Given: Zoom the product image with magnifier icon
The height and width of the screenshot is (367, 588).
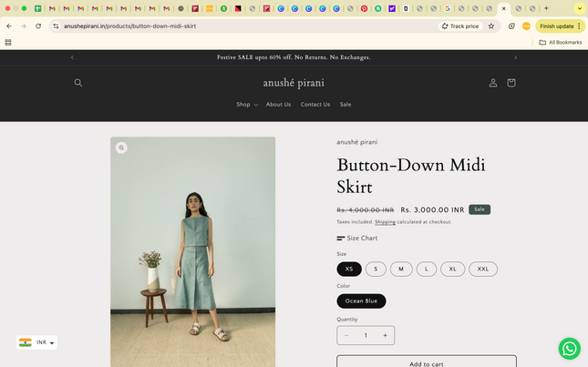Looking at the screenshot, I should click(121, 148).
